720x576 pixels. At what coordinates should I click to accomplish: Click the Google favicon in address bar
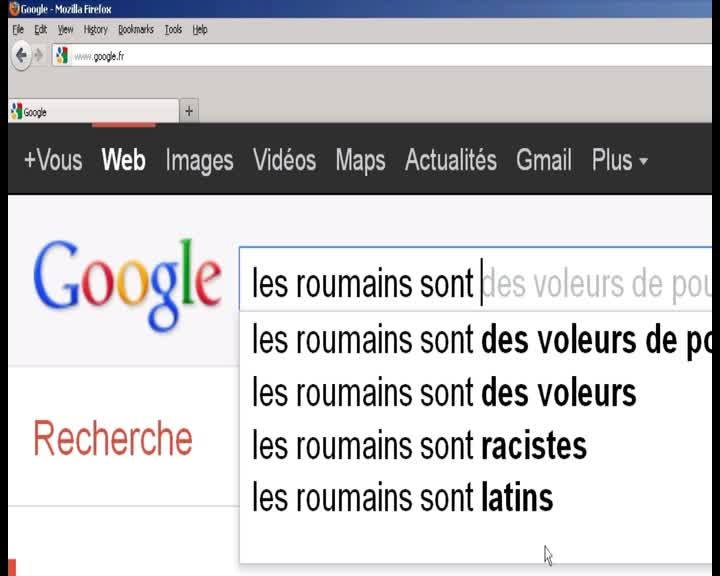tap(62, 56)
